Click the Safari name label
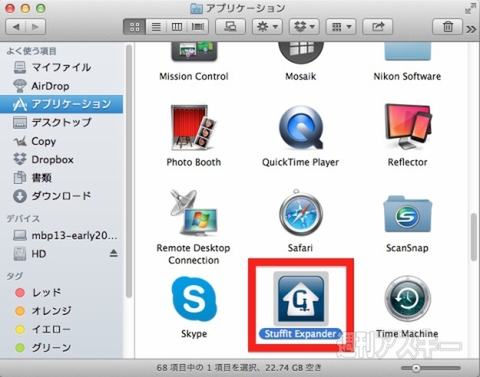 pos(300,248)
